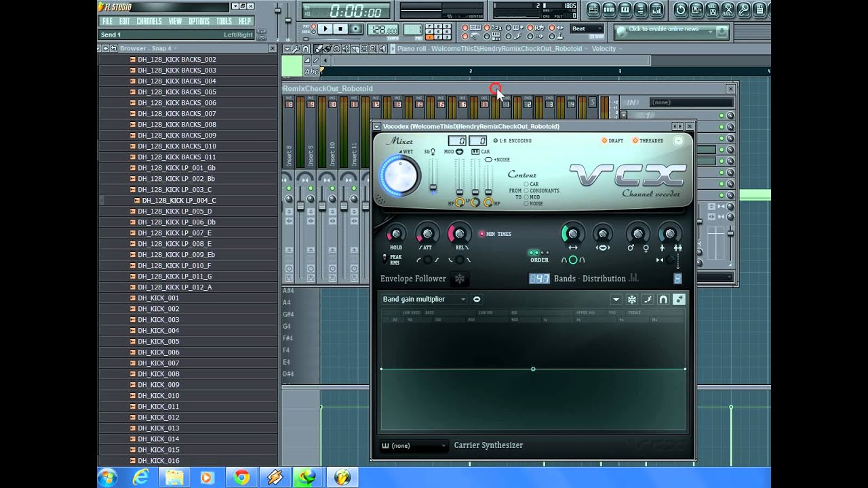Click the magnet snap icon above band graph
Viewport: 868px width, 488px height.
click(x=663, y=300)
